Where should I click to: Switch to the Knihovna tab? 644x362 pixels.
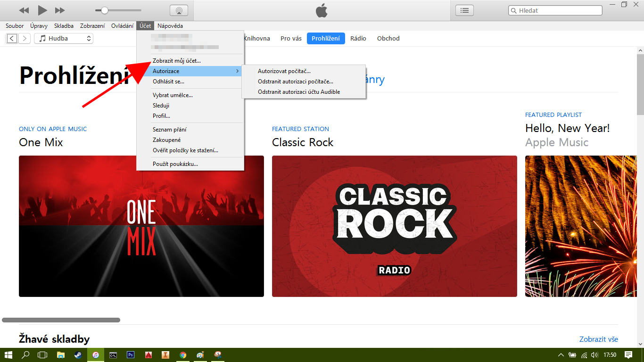pos(256,39)
